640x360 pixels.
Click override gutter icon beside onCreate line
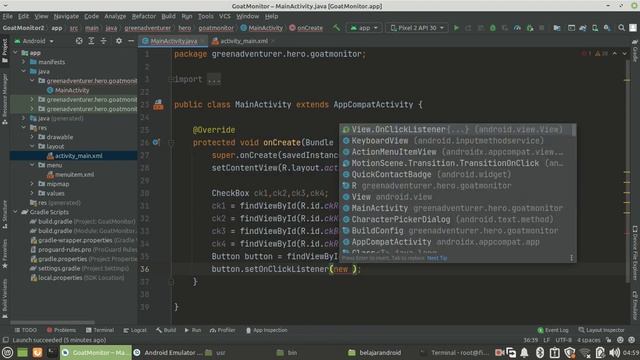(156, 142)
